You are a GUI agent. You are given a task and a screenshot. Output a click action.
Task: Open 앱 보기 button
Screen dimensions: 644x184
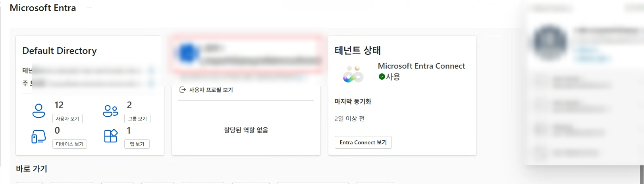(x=137, y=144)
